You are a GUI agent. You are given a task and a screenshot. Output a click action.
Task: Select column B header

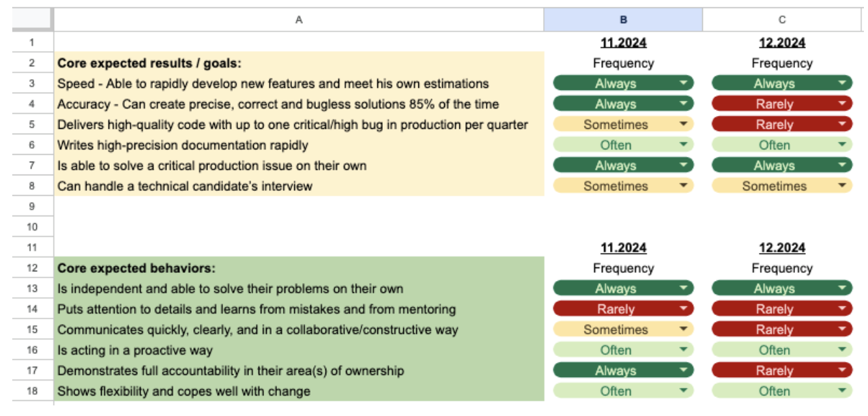point(623,20)
